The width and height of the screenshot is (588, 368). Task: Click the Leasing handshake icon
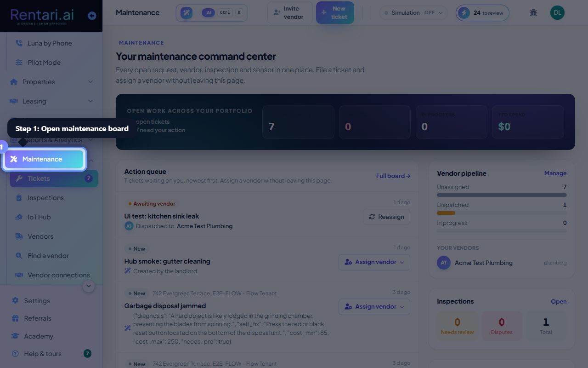(x=14, y=101)
